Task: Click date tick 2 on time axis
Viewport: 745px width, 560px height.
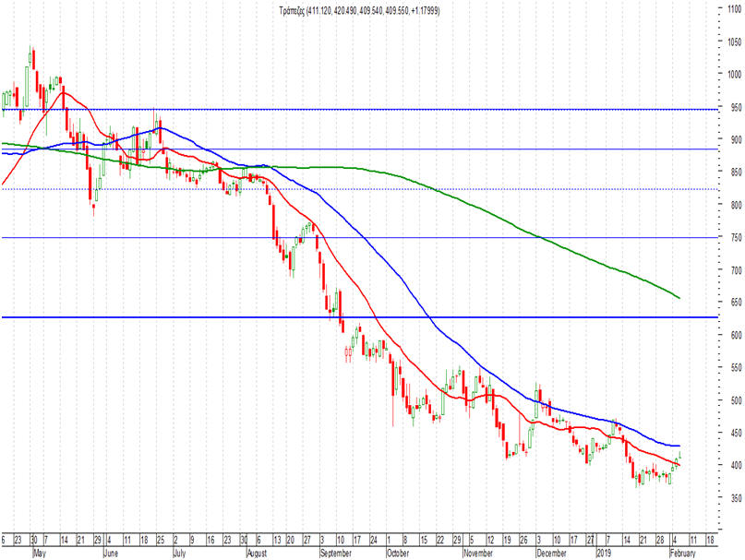Action: [x=175, y=540]
